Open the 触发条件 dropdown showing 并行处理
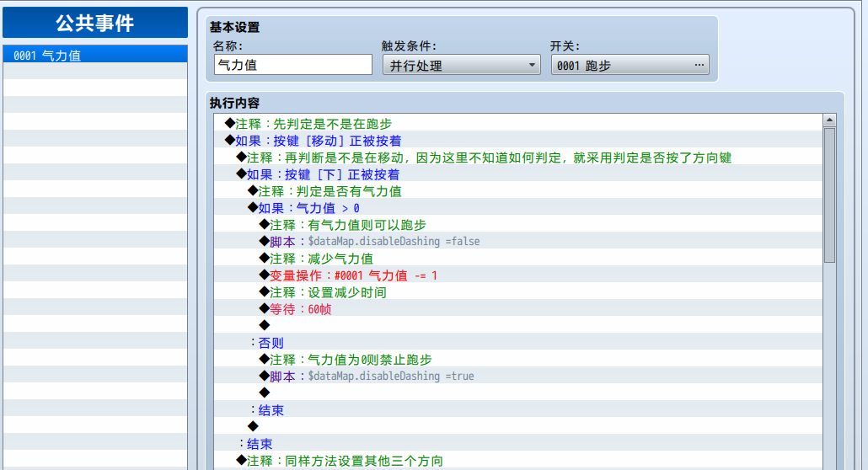This screenshot has width=868, height=470. tap(462, 66)
